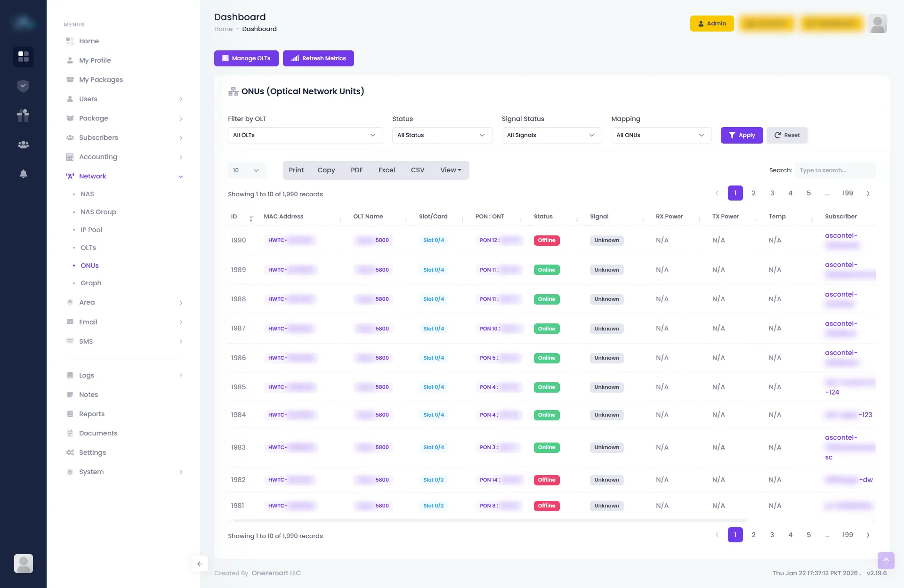The width and height of the screenshot is (904, 588).
Task: Click the scroll-to-top arrow button
Action: click(886, 560)
